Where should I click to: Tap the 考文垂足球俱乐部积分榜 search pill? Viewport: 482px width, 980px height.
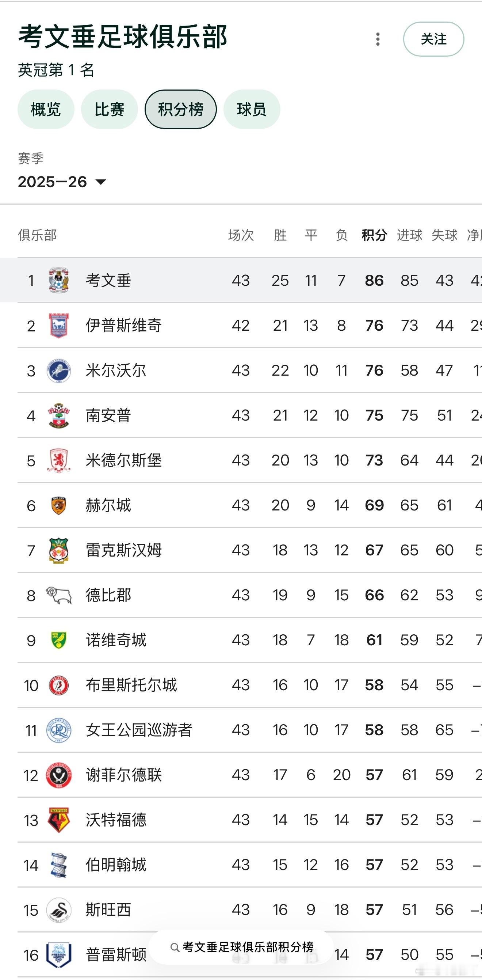(242, 947)
